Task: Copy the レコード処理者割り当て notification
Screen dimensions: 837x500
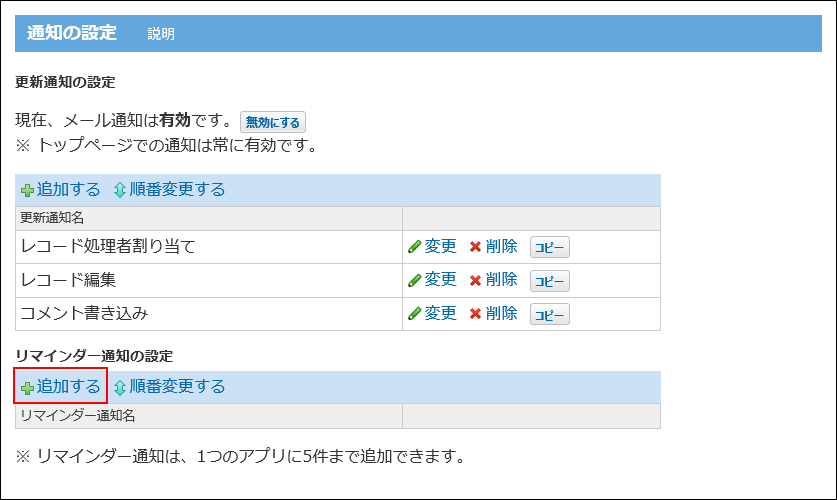Action: pos(549,248)
